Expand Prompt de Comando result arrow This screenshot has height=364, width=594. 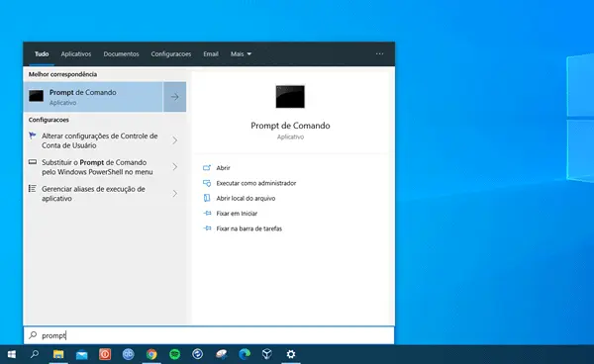pyautogui.click(x=174, y=97)
